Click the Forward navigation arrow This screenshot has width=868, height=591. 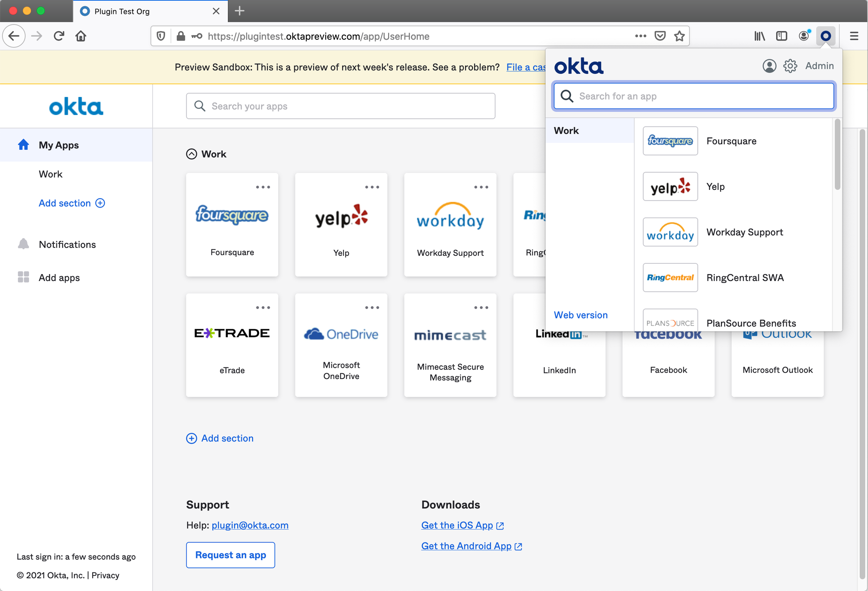37,36
